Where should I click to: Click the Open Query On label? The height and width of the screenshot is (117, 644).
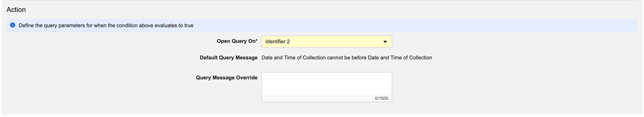[236, 41]
